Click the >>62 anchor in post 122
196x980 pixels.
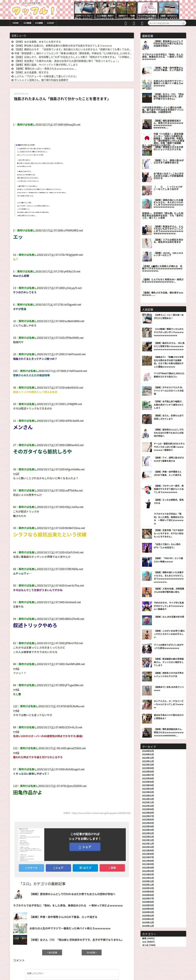[16, 711]
